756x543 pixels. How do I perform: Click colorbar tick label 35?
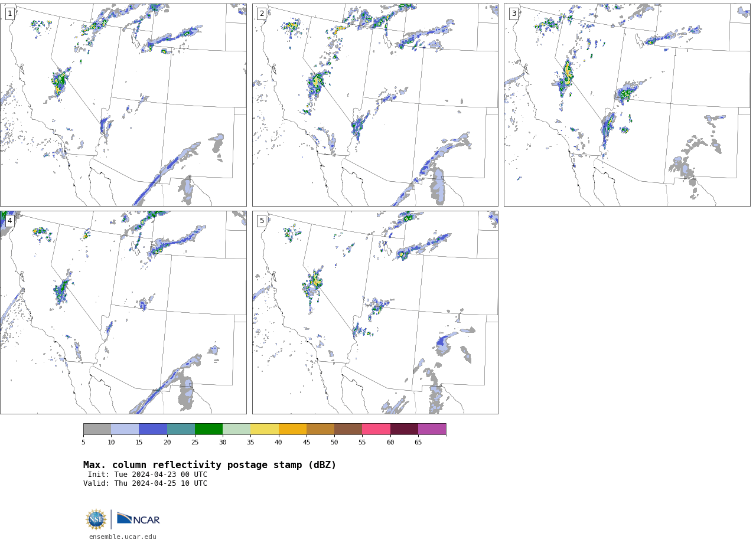point(250,443)
